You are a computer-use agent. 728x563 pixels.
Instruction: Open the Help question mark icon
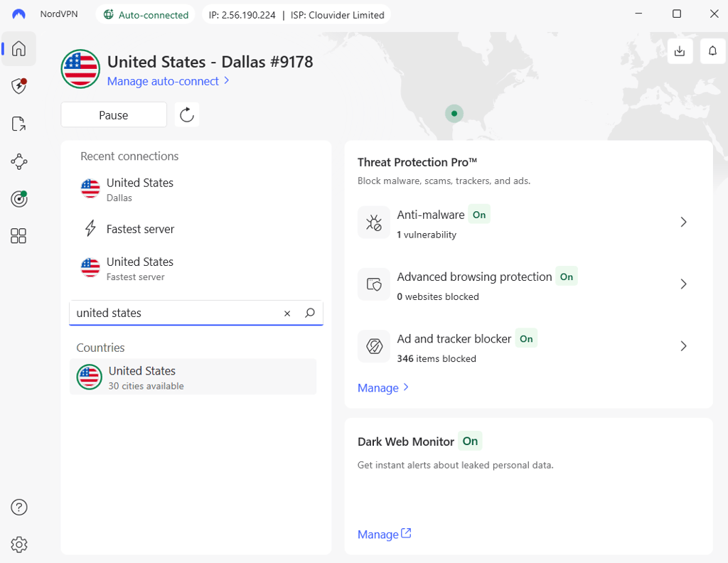[x=19, y=508]
